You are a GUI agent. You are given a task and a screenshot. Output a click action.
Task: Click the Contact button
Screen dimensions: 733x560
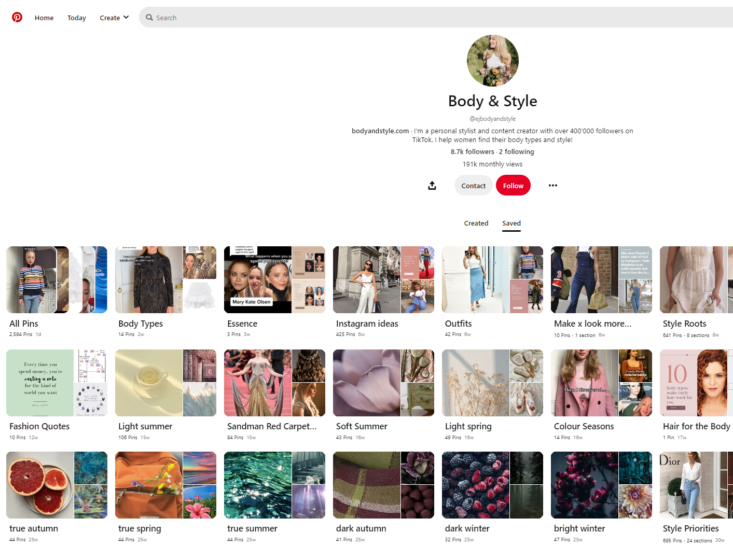[x=473, y=185]
